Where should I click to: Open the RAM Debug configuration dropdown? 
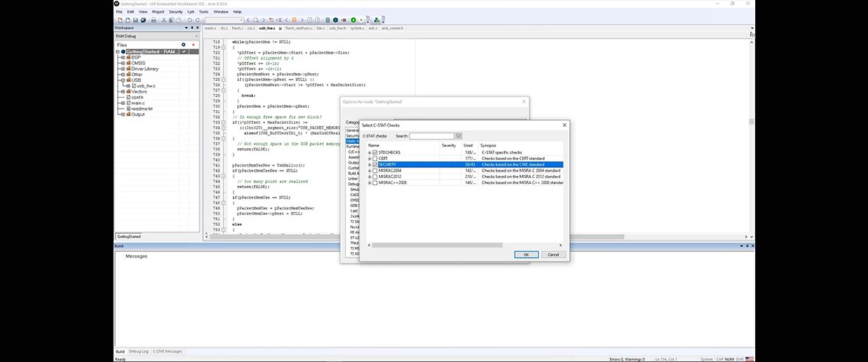[196, 35]
